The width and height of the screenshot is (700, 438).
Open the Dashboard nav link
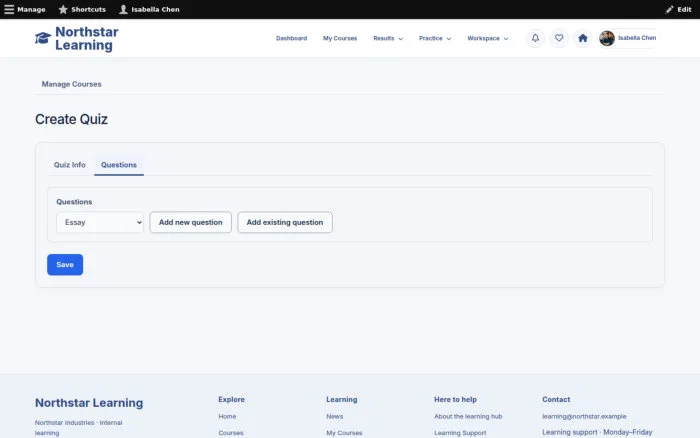click(x=292, y=38)
